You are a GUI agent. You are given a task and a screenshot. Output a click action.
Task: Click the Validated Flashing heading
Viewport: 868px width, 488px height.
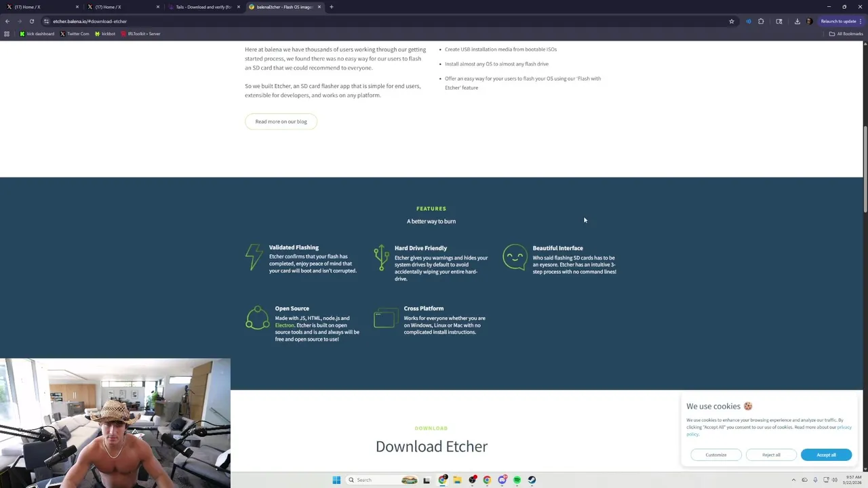click(294, 247)
